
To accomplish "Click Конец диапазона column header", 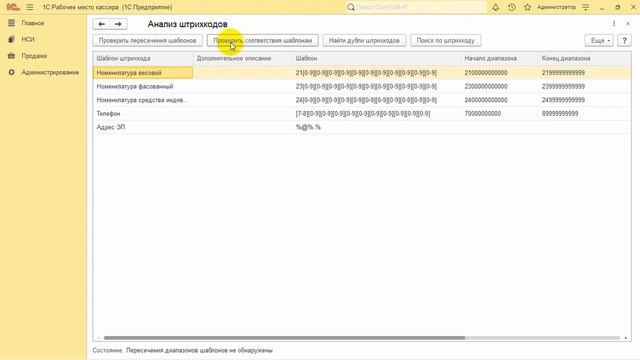I will (x=584, y=58).
